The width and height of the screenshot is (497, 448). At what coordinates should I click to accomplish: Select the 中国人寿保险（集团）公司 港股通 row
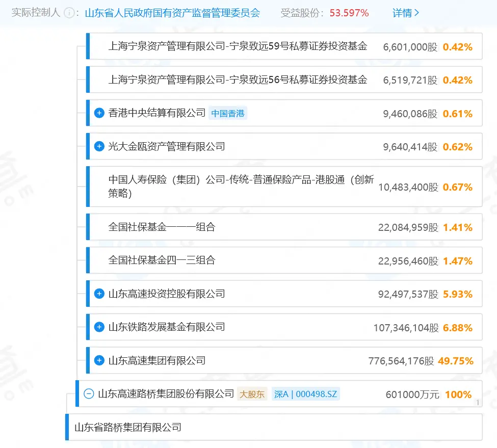coord(284,187)
